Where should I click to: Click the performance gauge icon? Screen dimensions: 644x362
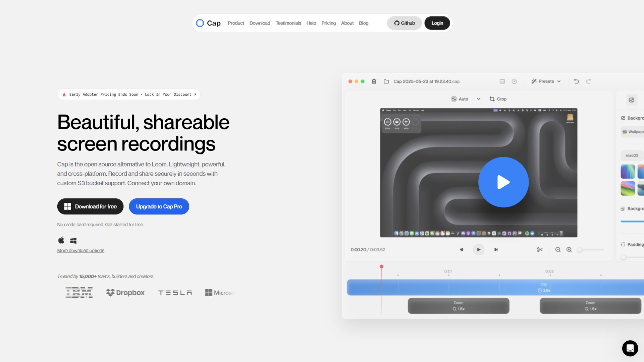(x=514, y=81)
